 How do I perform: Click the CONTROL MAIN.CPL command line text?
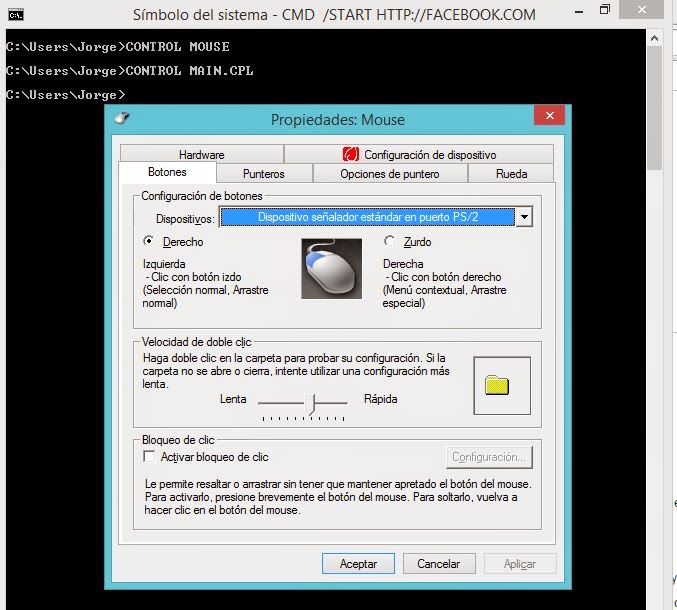[190, 70]
